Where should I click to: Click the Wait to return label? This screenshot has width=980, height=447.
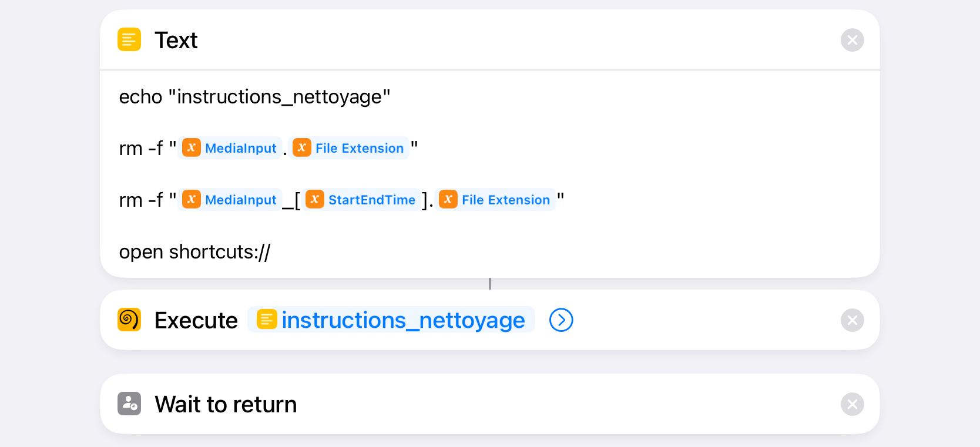pos(226,405)
